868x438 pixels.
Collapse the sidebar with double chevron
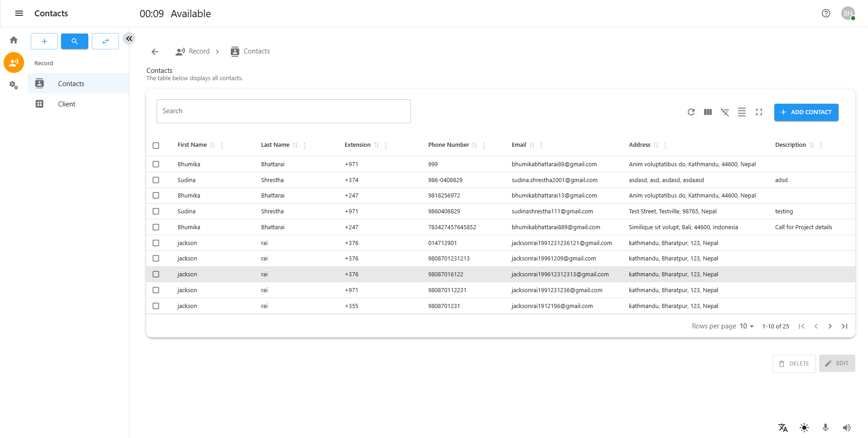pyautogui.click(x=129, y=39)
